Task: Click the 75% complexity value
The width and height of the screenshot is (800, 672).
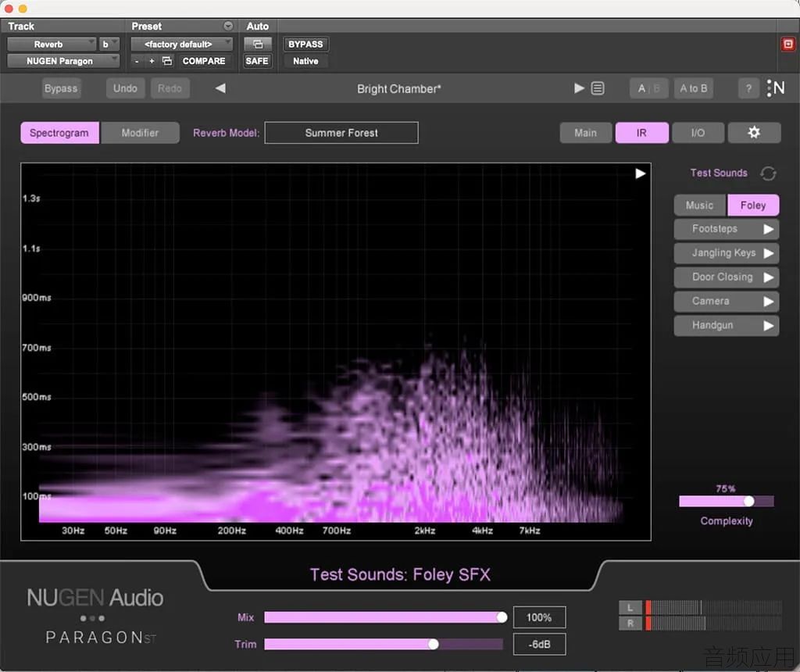Action: pos(726,488)
